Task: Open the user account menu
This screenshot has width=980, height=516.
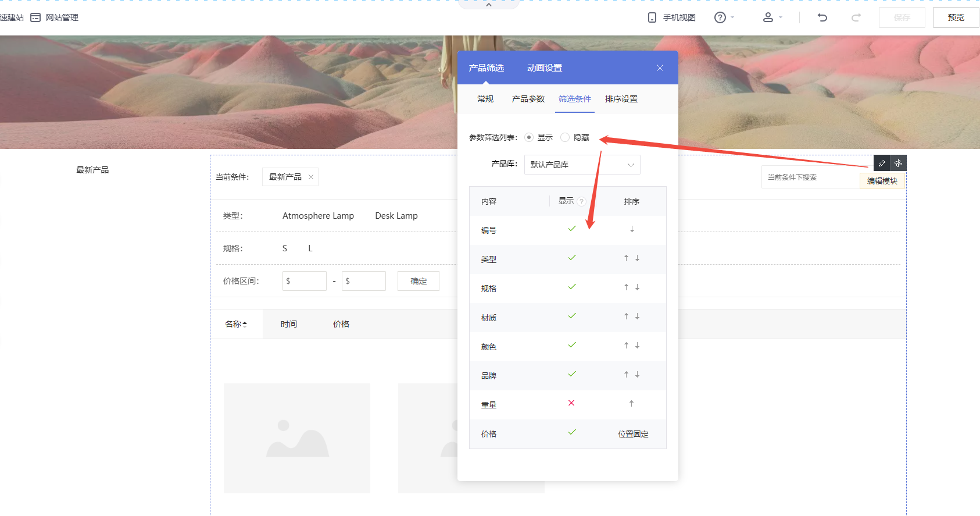Action: pyautogui.click(x=768, y=17)
